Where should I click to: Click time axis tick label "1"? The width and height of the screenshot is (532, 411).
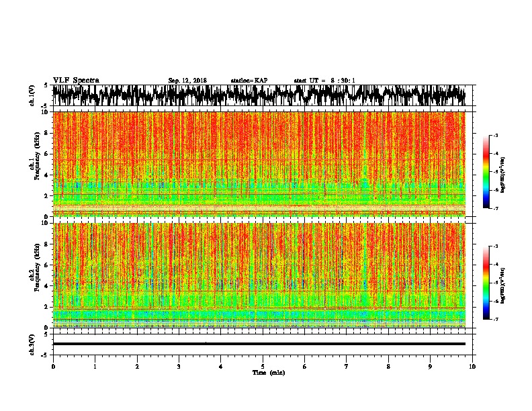coord(95,367)
